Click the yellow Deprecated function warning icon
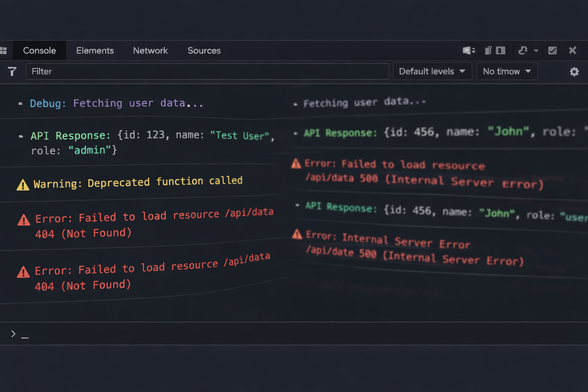This screenshot has width=588, height=392. tap(23, 185)
